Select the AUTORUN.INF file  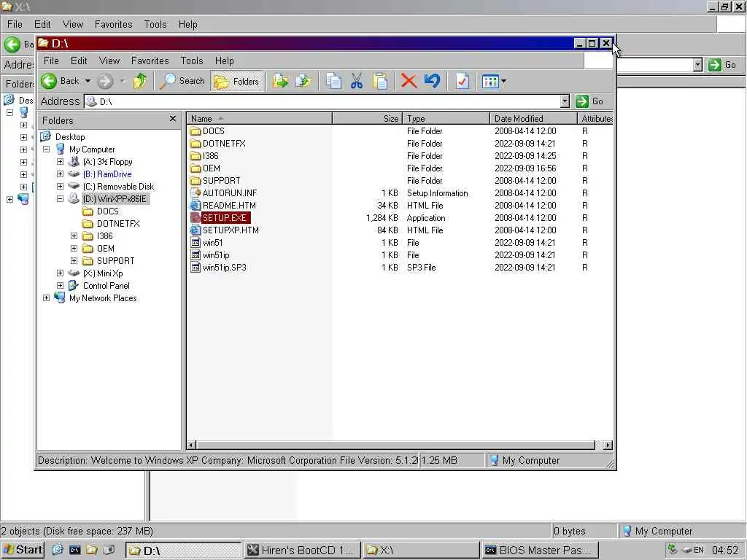pos(230,192)
